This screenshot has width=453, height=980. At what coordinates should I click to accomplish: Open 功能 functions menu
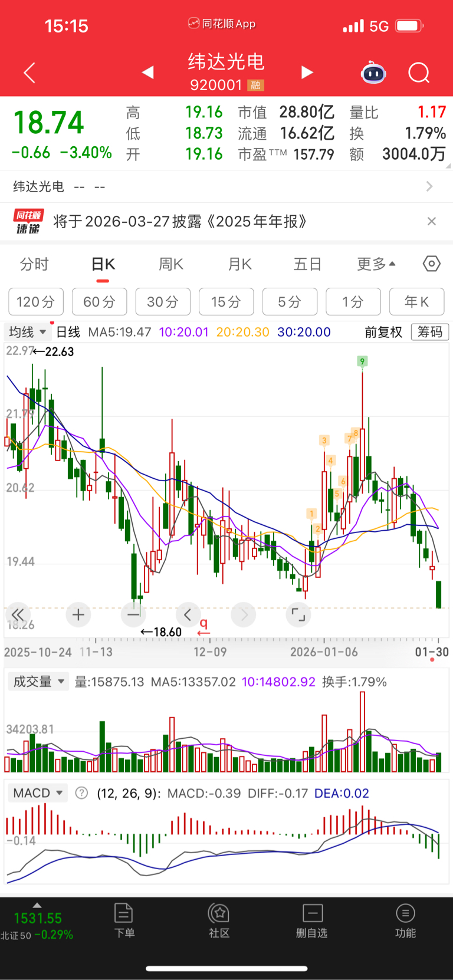405,920
